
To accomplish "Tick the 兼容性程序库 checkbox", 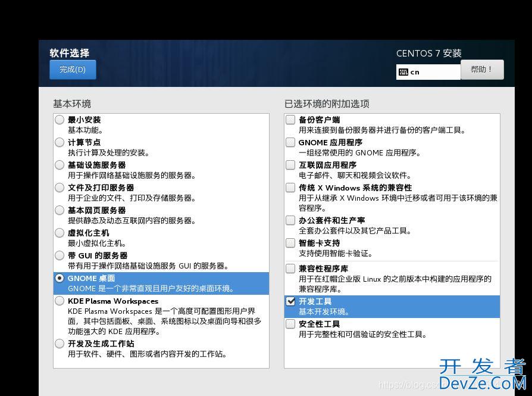I will [x=290, y=269].
